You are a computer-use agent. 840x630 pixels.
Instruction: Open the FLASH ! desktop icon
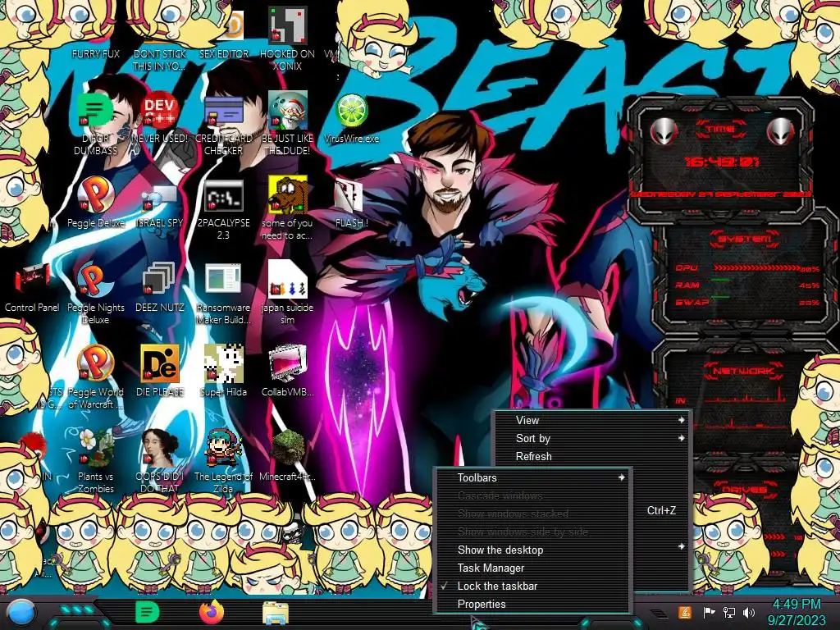pyautogui.click(x=349, y=195)
